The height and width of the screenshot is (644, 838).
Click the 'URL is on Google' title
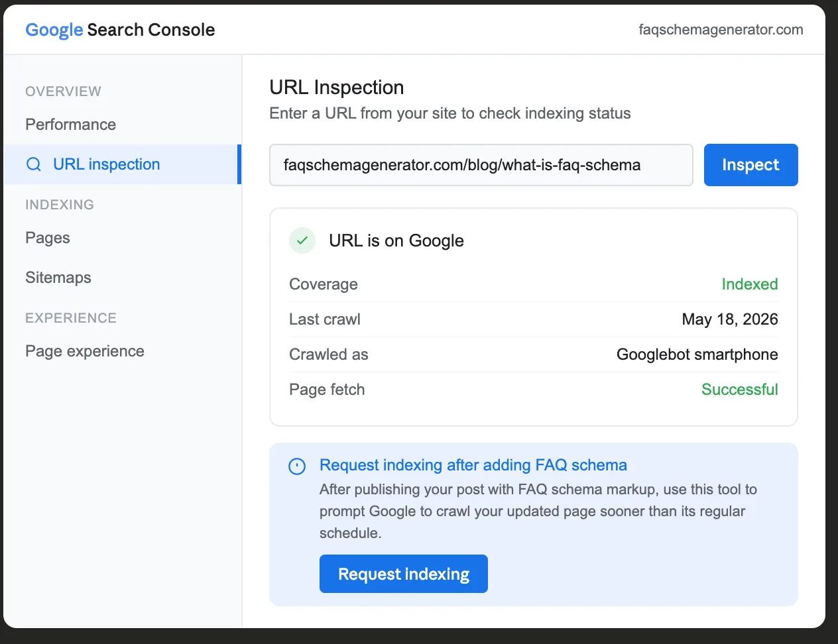pos(396,241)
